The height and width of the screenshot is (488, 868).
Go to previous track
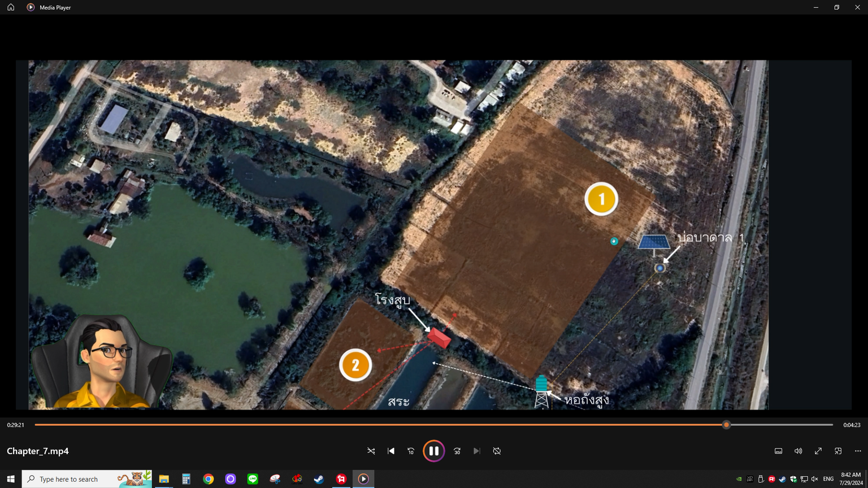coord(391,451)
